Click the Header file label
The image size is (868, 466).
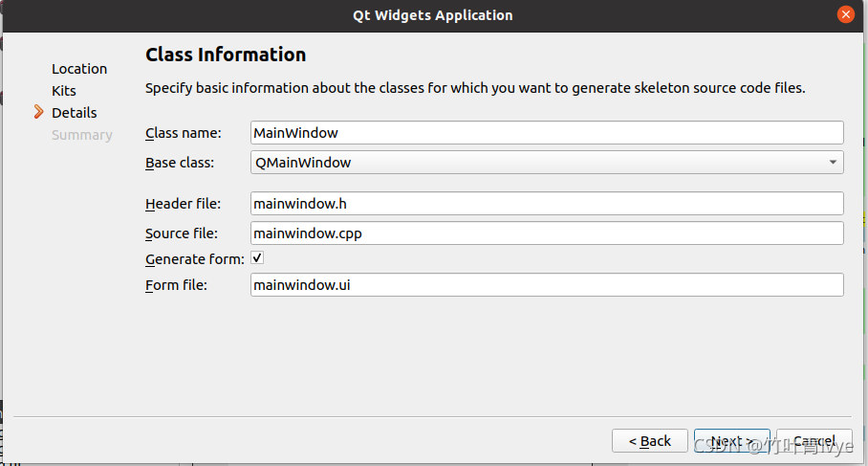pyautogui.click(x=183, y=204)
